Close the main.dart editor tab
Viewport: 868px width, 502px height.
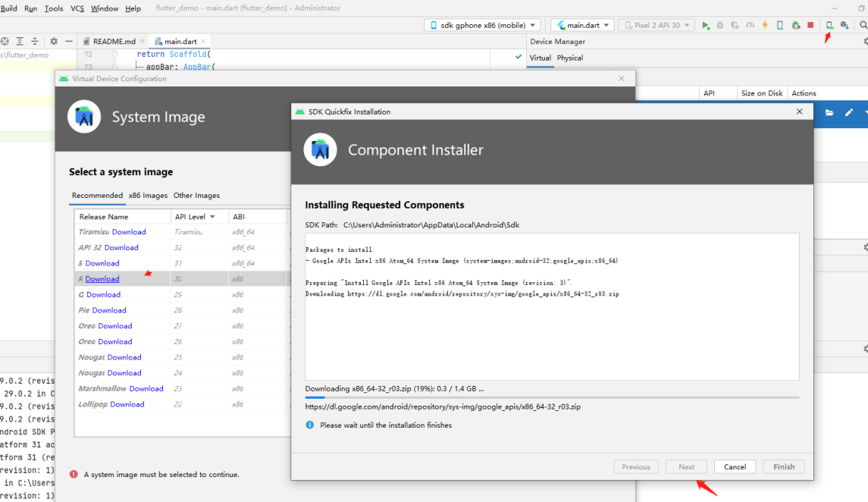click(203, 42)
